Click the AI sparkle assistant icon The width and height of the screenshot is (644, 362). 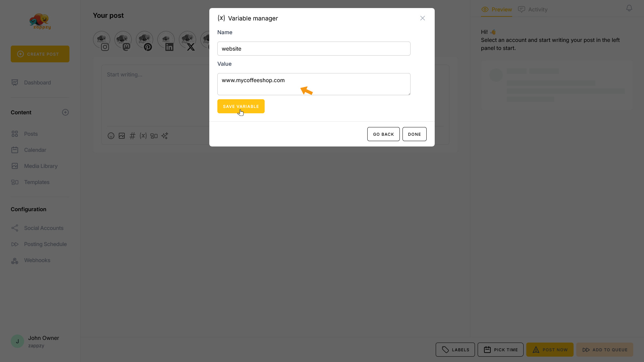tap(165, 136)
